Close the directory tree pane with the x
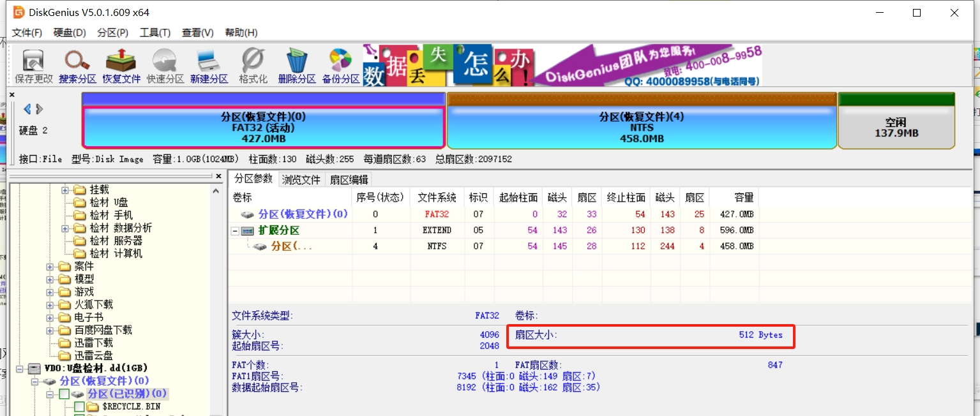Image resolution: width=980 pixels, height=416 pixels. pyautogui.click(x=220, y=175)
